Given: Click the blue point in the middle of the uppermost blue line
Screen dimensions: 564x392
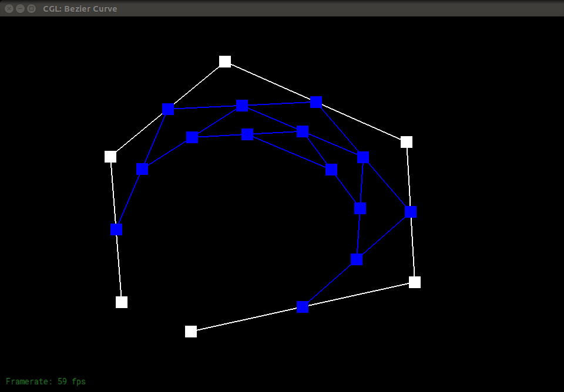Looking at the screenshot, I should (x=242, y=106).
